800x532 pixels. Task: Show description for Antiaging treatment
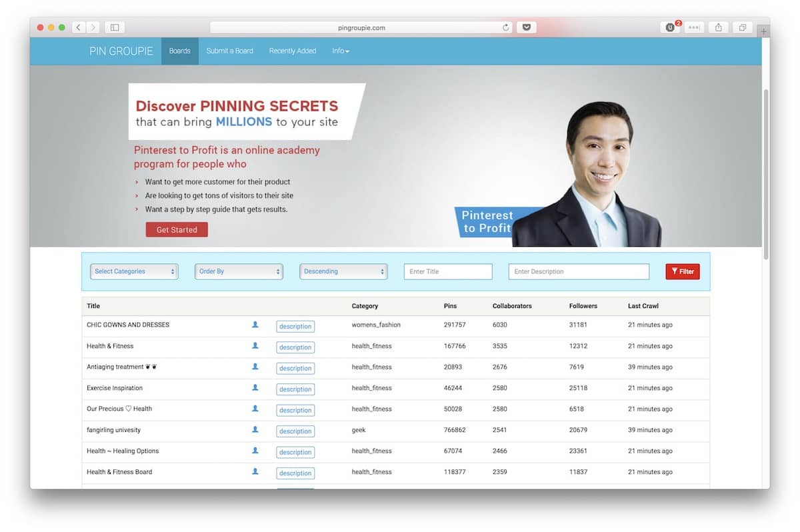click(295, 368)
